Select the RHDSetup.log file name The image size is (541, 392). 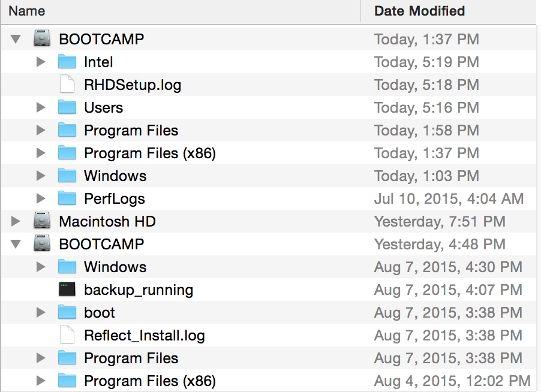[133, 85]
